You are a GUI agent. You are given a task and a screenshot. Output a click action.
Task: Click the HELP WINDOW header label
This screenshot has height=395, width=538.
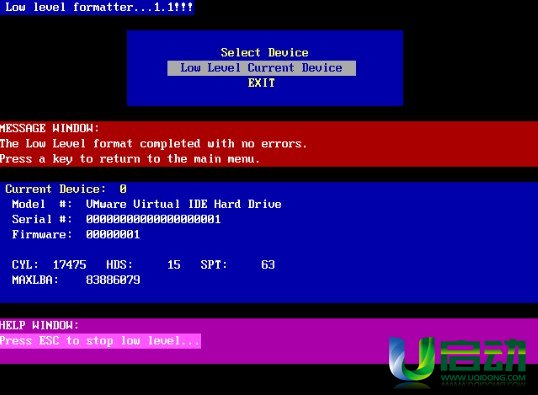pos(39,325)
